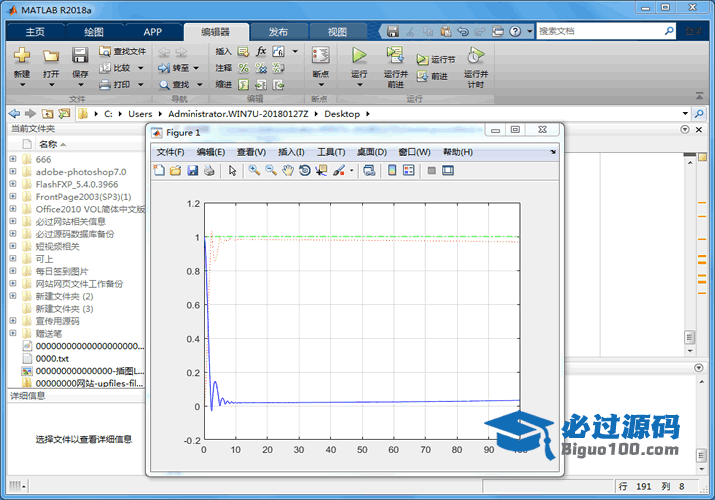The height and width of the screenshot is (500, 715).
Task: Click the undo icon in quick access bar
Action: [463, 31]
